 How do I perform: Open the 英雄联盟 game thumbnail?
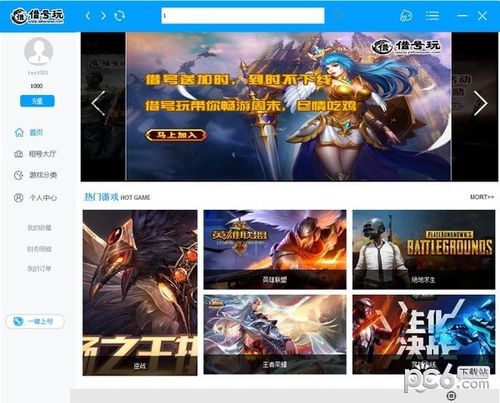coord(275,249)
